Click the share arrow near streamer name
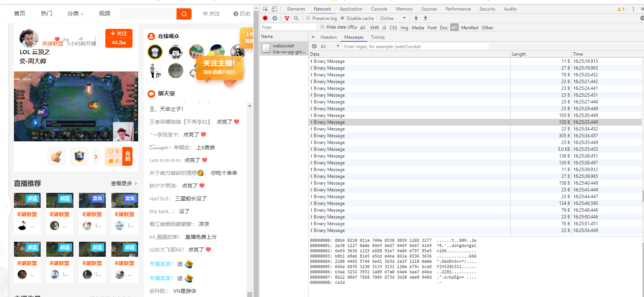 (x=81, y=39)
